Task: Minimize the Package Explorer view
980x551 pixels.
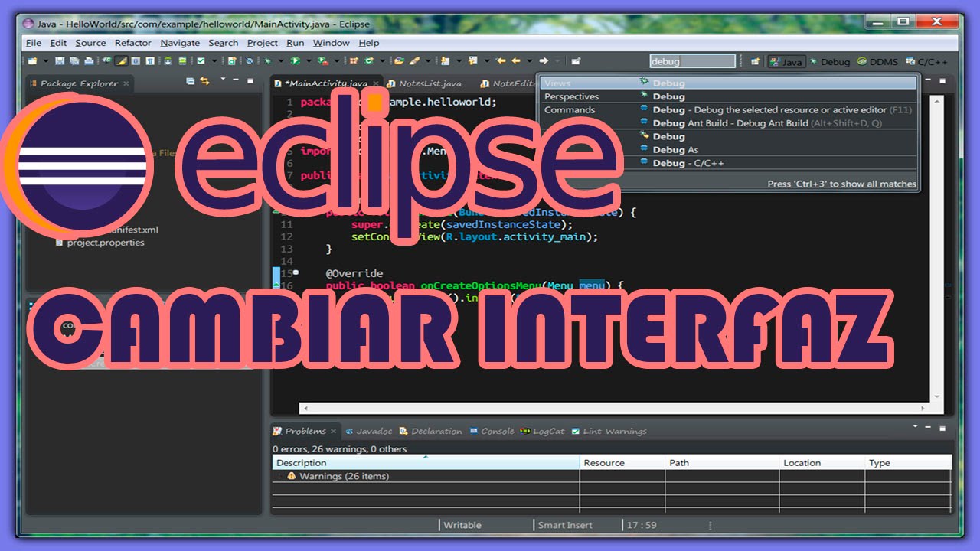Action: [237, 80]
